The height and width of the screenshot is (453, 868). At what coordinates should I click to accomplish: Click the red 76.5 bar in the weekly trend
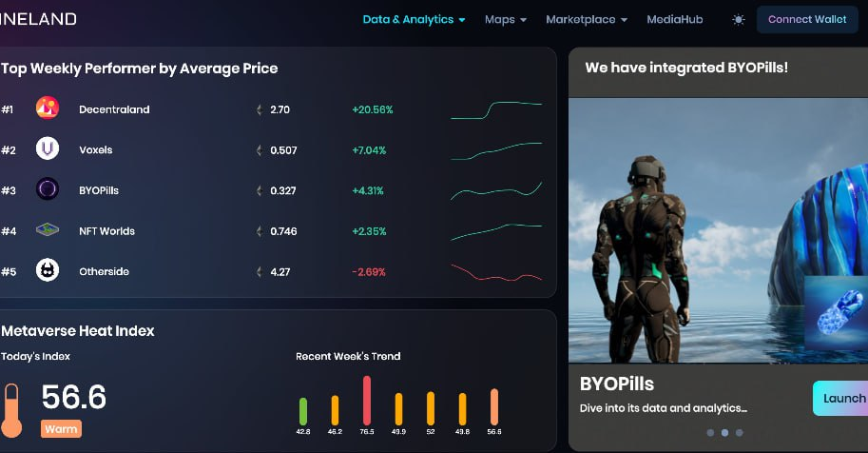[x=367, y=400]
